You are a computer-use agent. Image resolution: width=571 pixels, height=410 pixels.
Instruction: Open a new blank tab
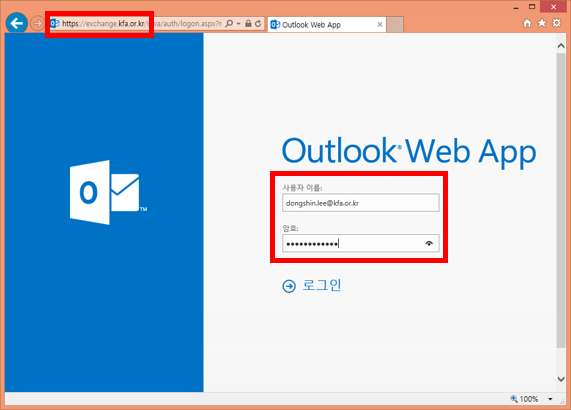[x=395, y=24]
